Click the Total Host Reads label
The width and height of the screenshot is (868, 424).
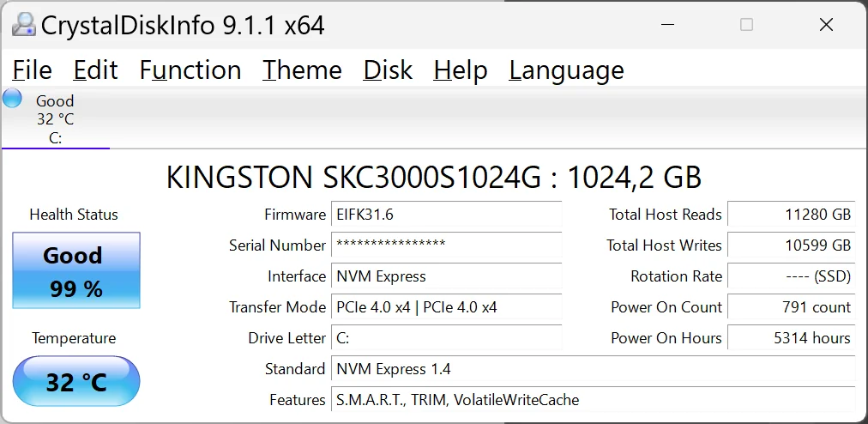click(666, 215)
